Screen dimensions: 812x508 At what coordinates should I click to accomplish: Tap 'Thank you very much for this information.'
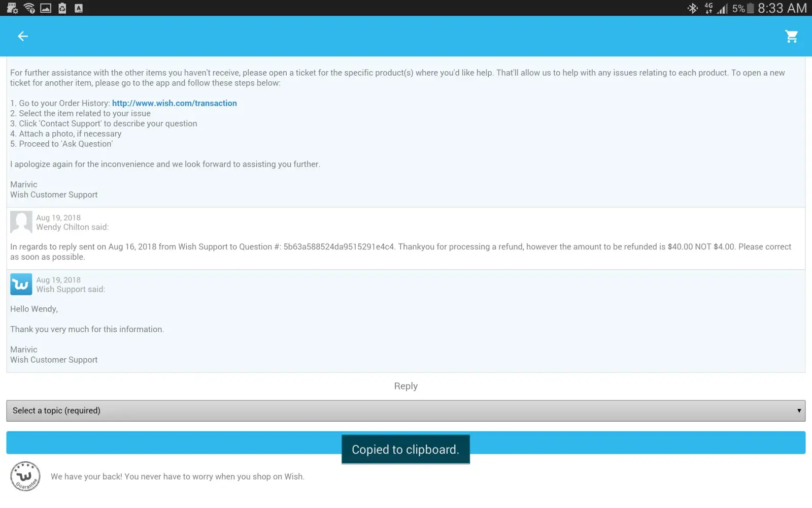tap(87, 329)
